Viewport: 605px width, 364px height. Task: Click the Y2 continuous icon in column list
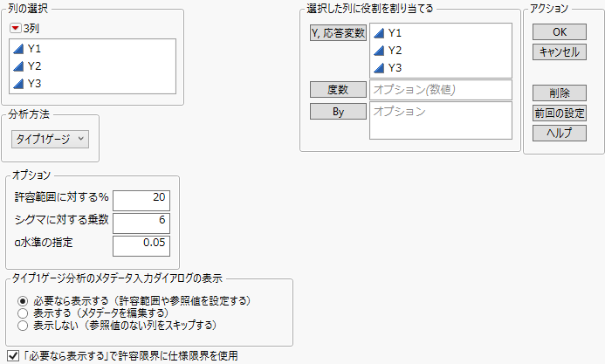pos(20,66)
